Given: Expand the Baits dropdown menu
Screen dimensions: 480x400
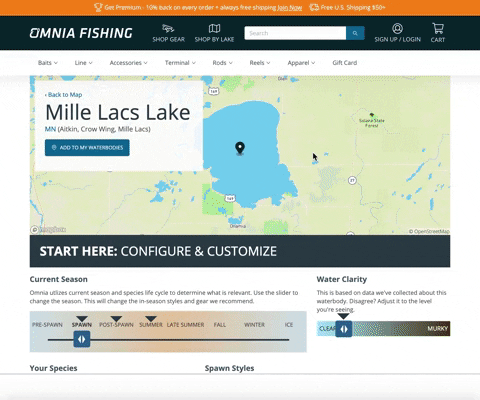Looking at the screenshot, I should pyautogui.click(x=48, y=63).
